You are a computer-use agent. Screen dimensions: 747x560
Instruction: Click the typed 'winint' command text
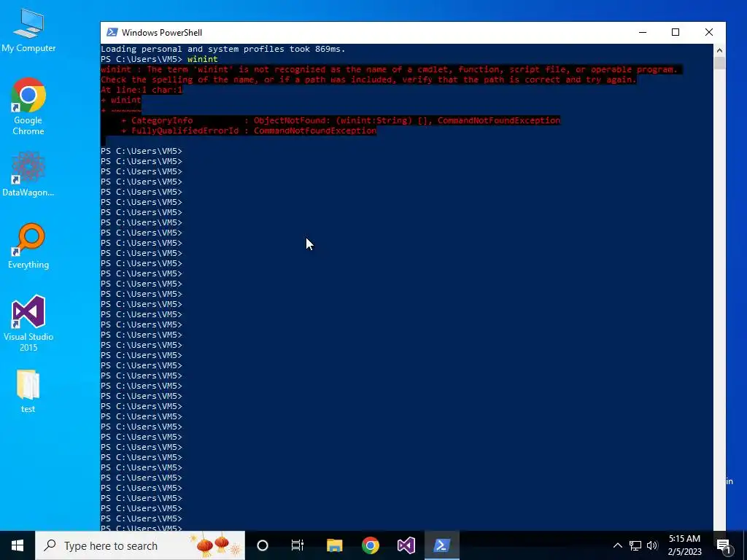(203, 59)
